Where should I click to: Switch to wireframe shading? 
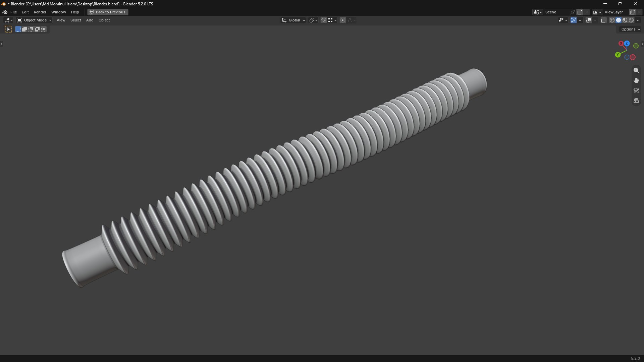click(612, 20)
